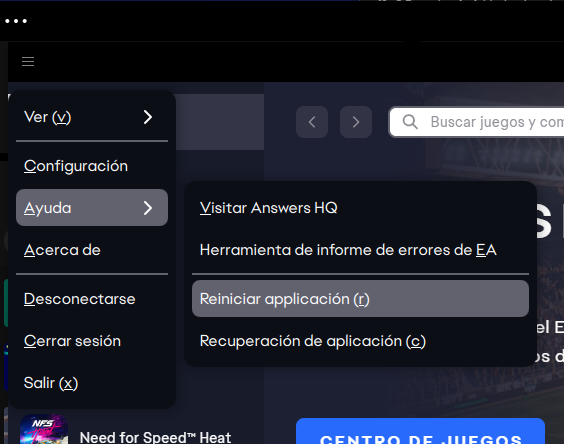This screenshot has height=444, width=564.
Task: Select the Desconectarse menu option
Action: (x=92, y=299)
